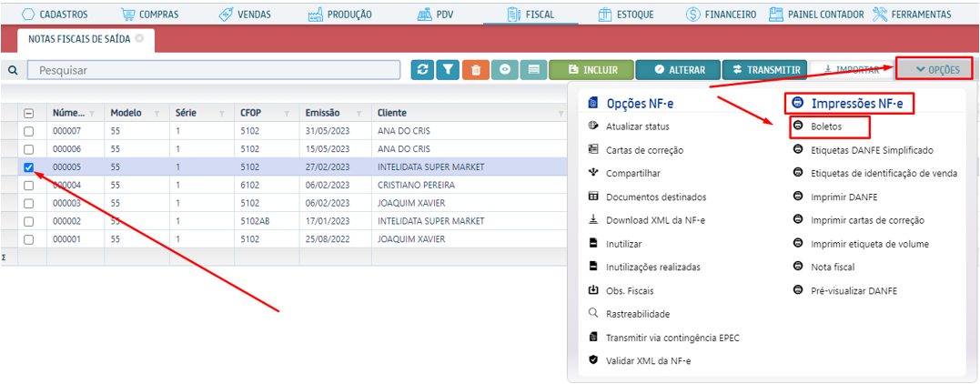
Task: Click the shield icon for Validar XML
Action: [x=593, y=360]
